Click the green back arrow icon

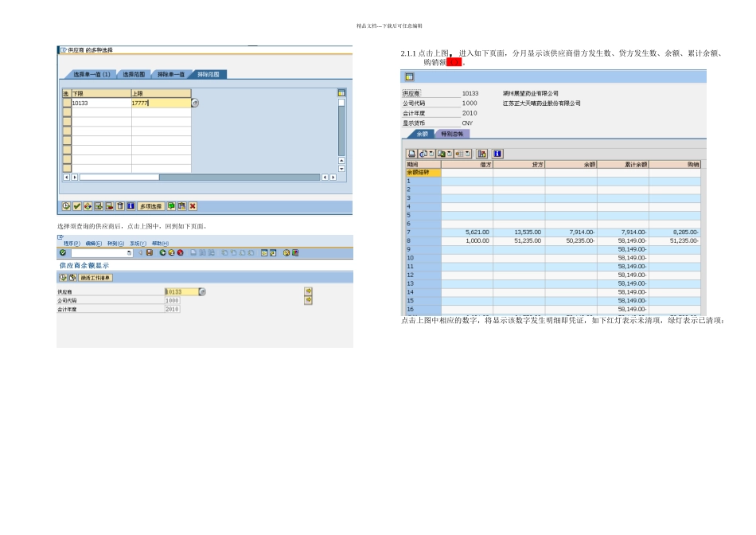pyautogui.click(x=162, y=252)
